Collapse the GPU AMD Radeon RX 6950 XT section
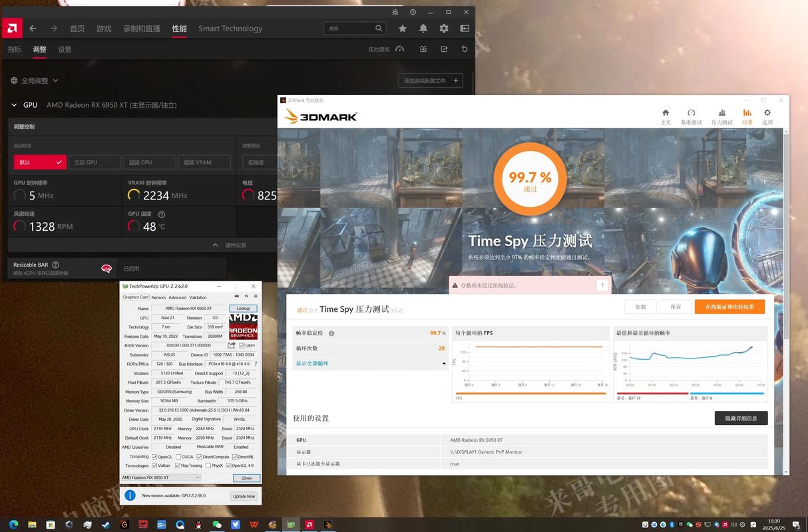808x532 pixels. pos(15,105)
